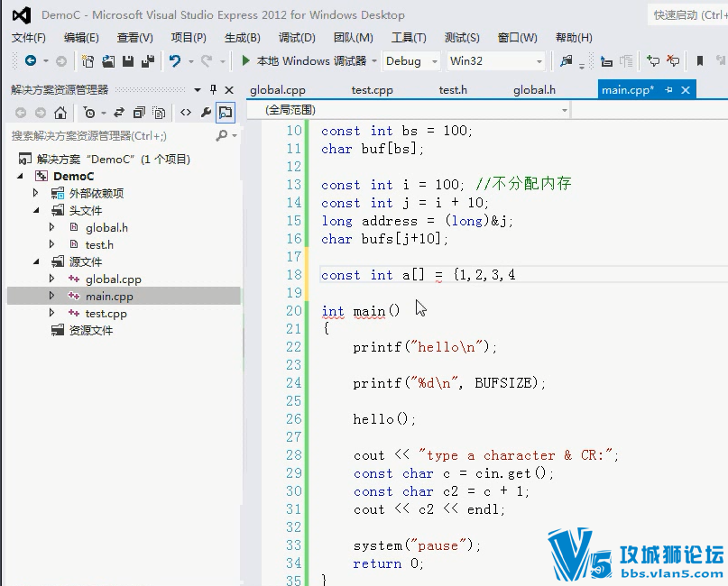Click the Visual Studio logo icon
728x586 pixels.
click(22, 15)
